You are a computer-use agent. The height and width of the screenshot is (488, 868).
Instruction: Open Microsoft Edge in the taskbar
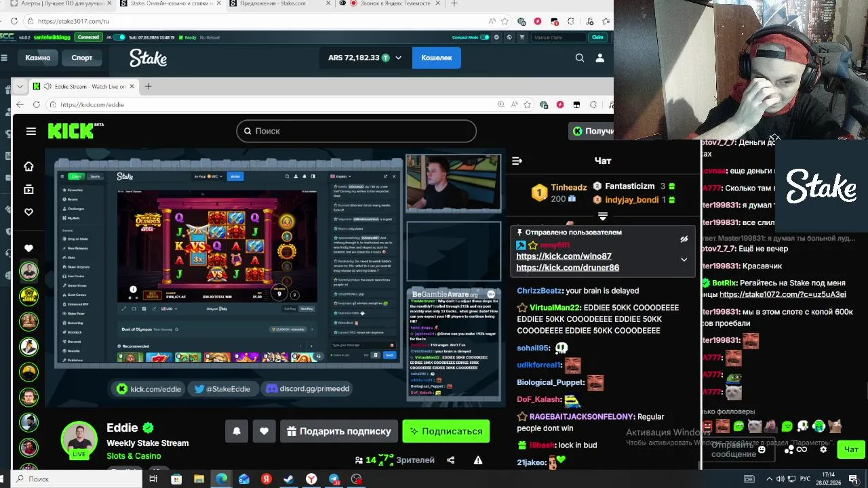pos(222,479)
